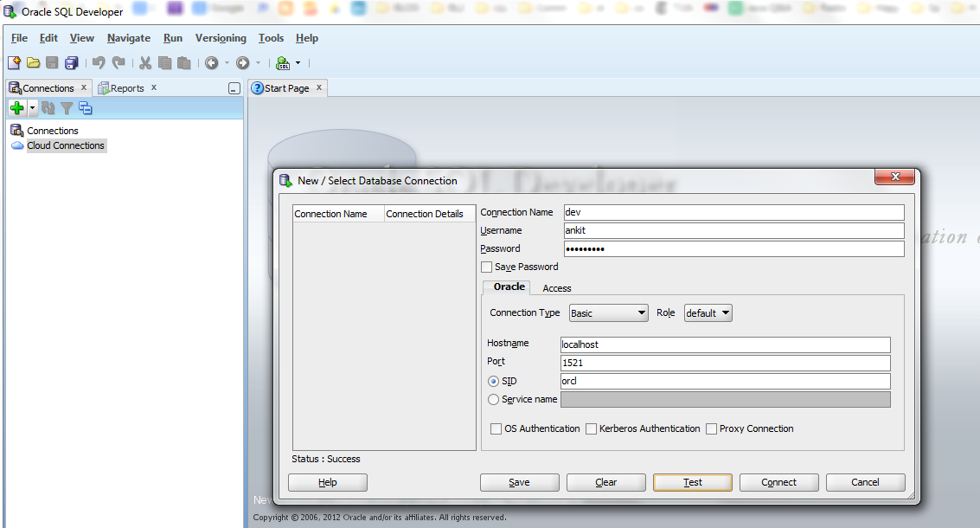This screenshot has width=980, height=528.
Task: Click the Port input field
Action: [725, 363]
